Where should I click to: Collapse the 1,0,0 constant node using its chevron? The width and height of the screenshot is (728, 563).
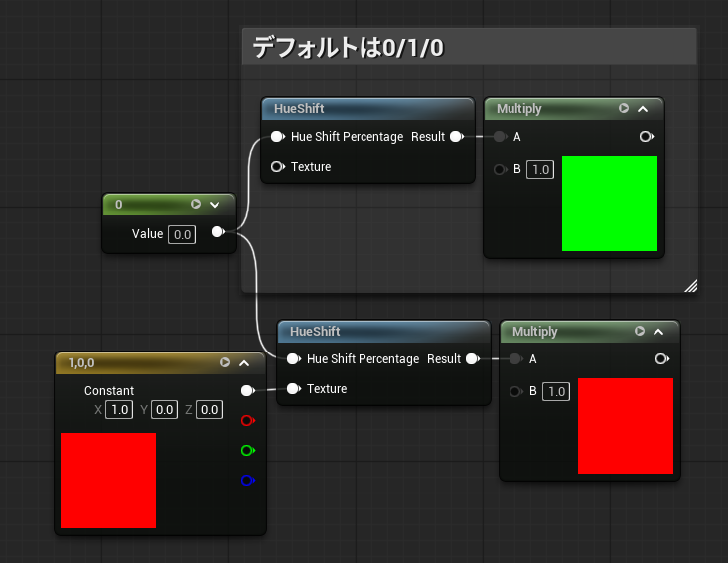point(245,363)
